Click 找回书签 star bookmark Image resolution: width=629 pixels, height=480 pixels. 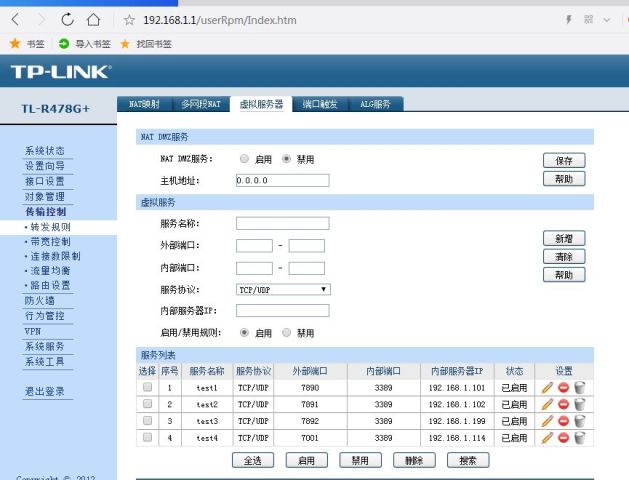(x=125, y=44)
